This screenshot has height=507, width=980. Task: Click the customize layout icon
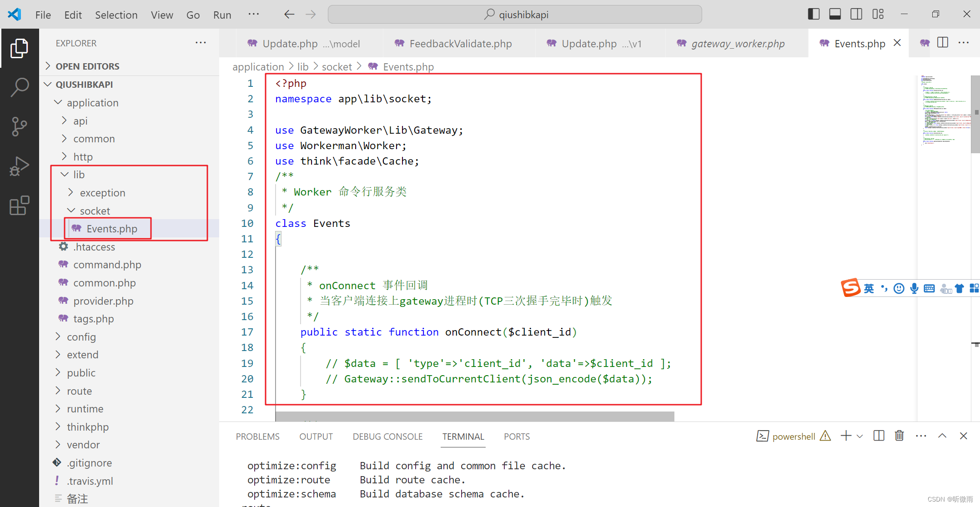tap(878, 14)
